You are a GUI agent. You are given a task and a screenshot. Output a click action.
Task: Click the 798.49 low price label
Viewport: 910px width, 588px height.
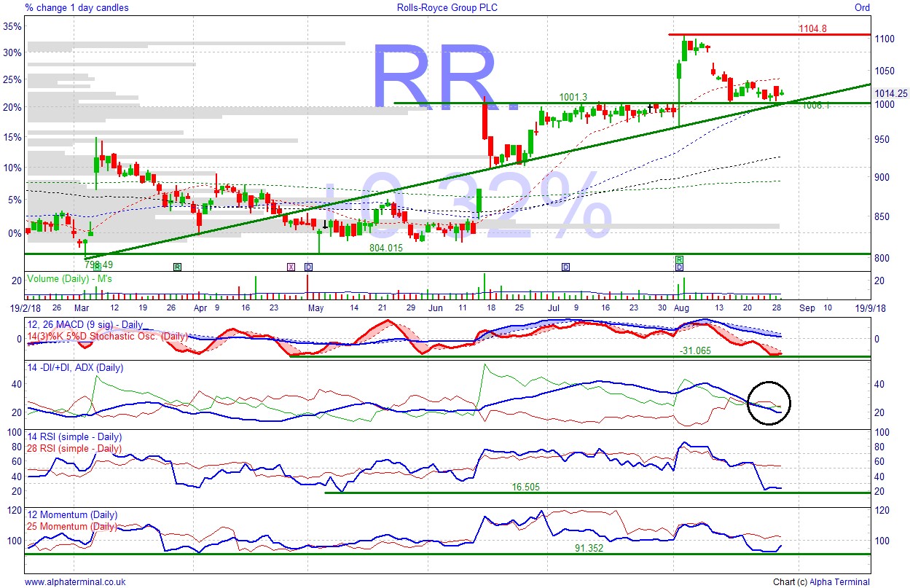click(x=98, y=264)
